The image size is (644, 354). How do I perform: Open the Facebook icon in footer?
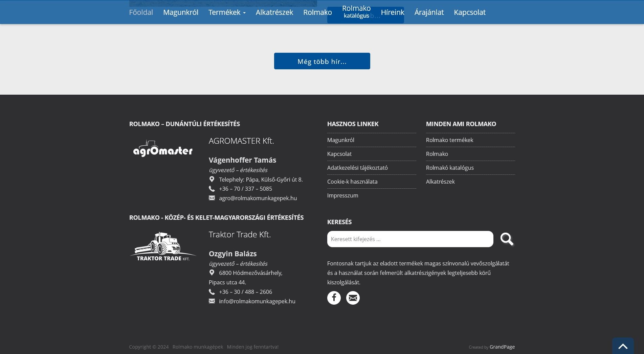(x=334, y=298)
